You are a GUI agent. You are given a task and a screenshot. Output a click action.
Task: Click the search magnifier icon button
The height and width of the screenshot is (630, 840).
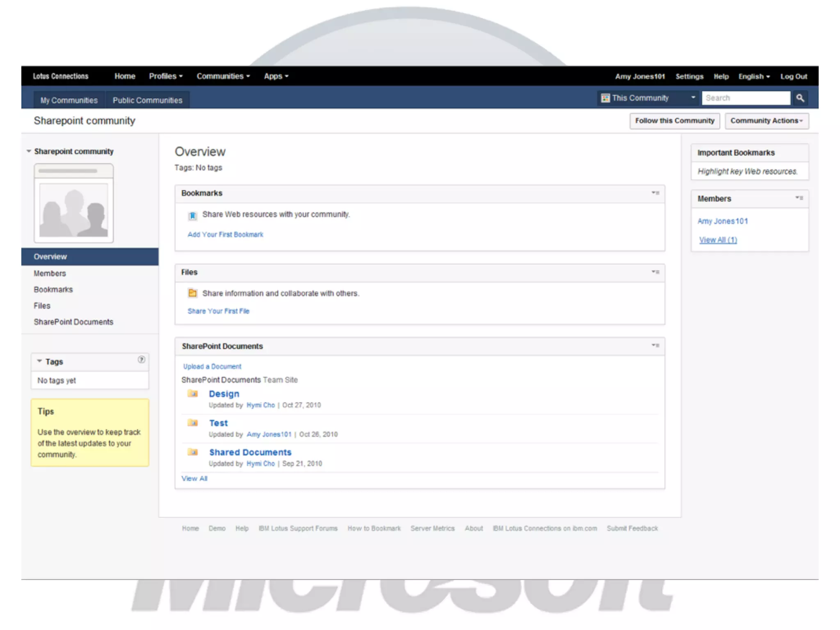[x=800, y=98]
